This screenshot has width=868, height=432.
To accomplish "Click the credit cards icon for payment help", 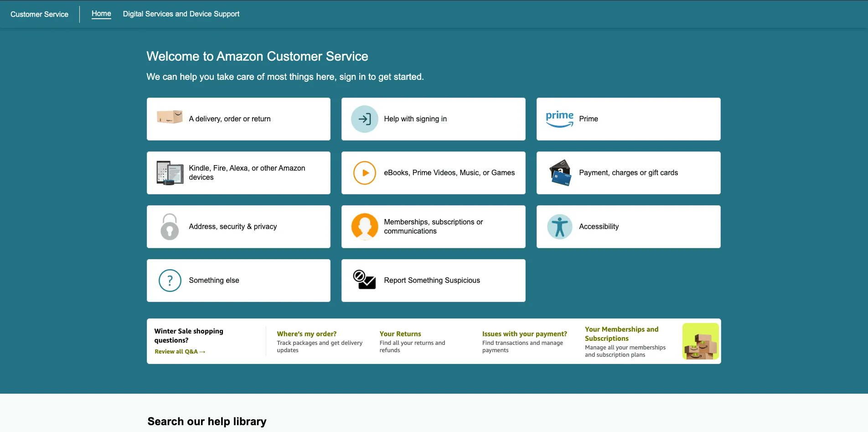I will click(559, 172).
